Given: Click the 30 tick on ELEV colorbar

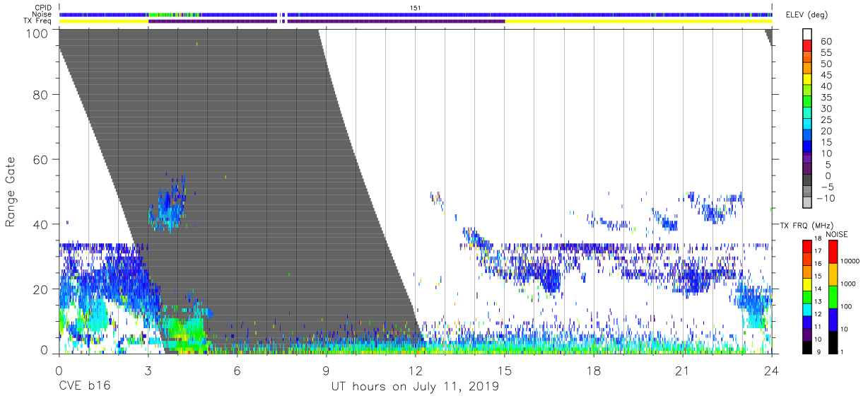Looking at the screenshot, I should (x=826, y=109).
